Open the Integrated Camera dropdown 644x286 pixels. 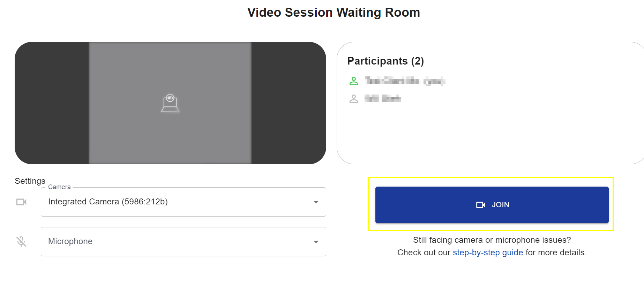coord(184,202)
